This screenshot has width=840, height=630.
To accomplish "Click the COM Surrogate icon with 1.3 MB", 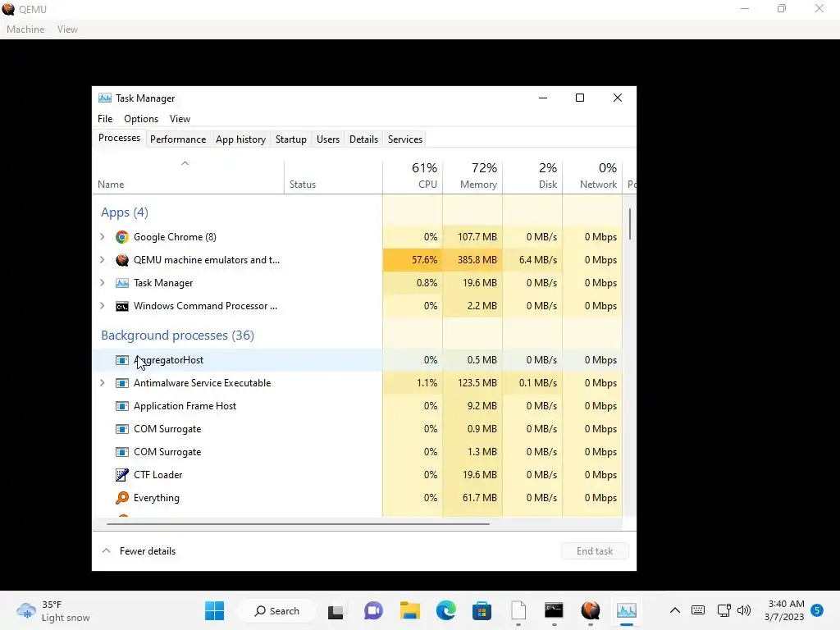I will pyautogui.click(x=122, y=452).
